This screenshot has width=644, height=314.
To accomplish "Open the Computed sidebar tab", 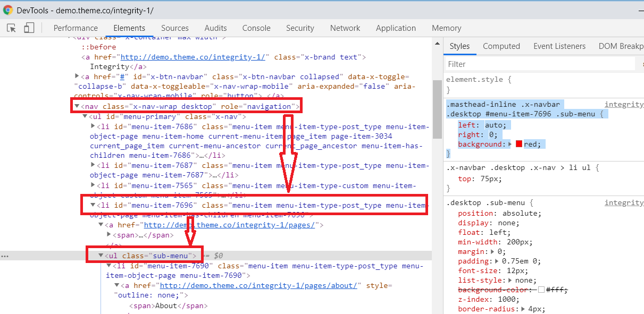I will tap(501, 46).
